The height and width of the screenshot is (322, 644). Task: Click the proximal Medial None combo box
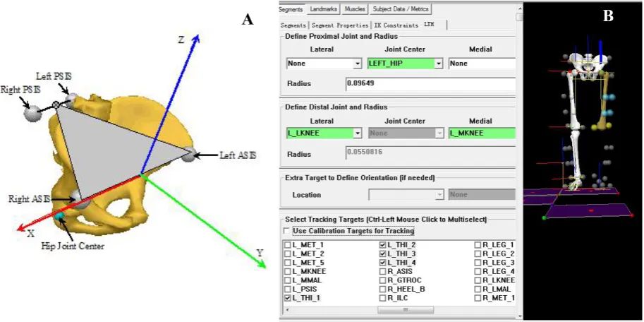(482, 64)
